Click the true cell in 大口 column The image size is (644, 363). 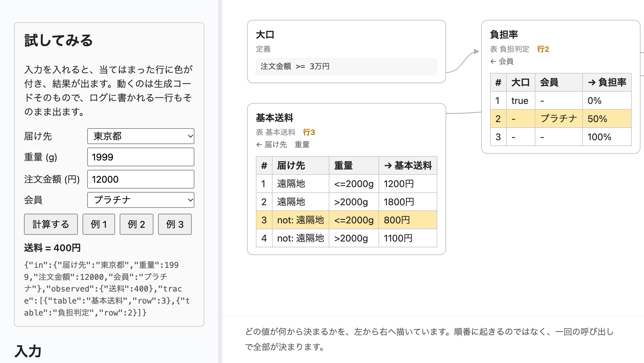[x=521, y=101]
